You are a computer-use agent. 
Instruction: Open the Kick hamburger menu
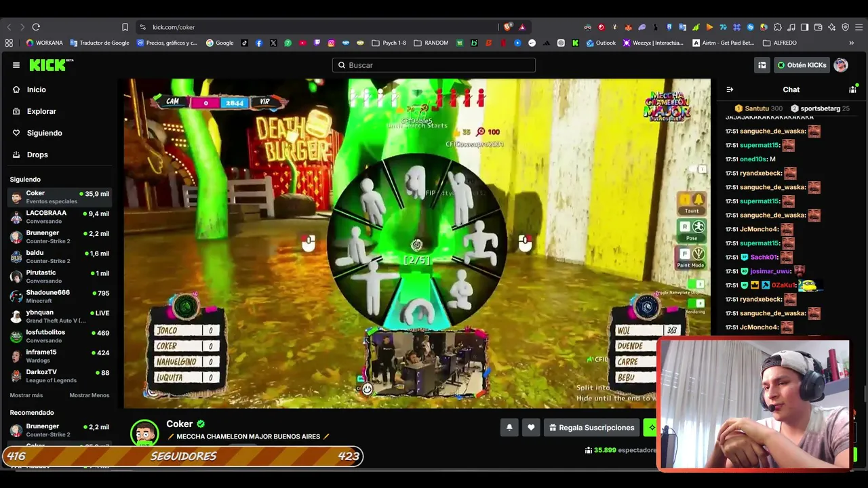point(16,65)
